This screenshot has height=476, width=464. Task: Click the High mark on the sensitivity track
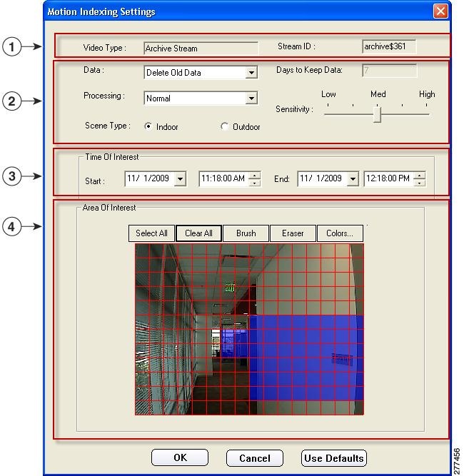pos(426,105)
